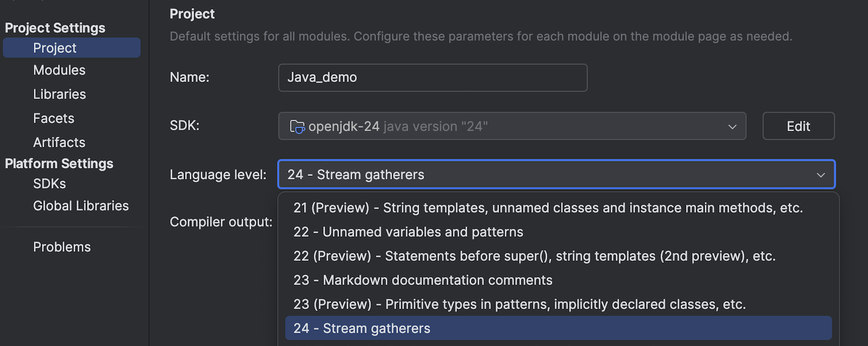Show the Problems page
Screen dimensions: 868x346
[62, 247]
